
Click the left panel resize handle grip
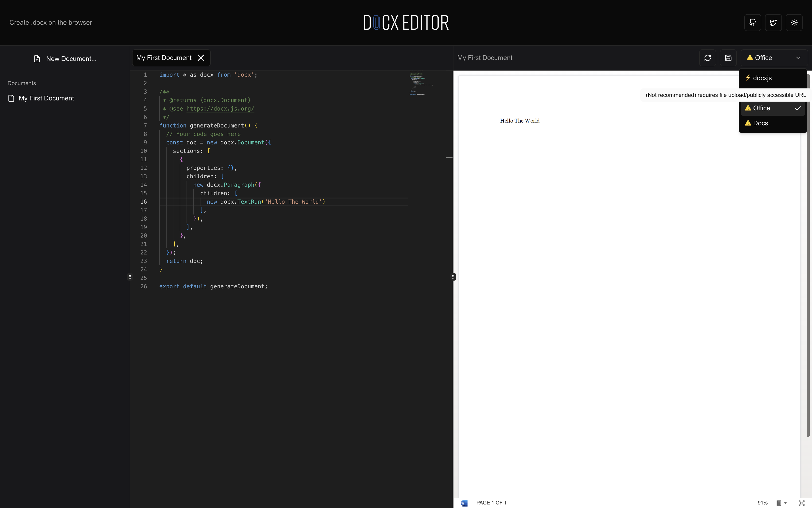pyautogui.click(x=130, y=277)
